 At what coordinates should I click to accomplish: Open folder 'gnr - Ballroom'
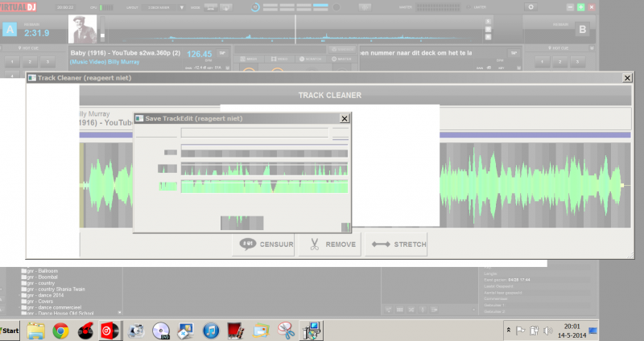coord(39,271)
